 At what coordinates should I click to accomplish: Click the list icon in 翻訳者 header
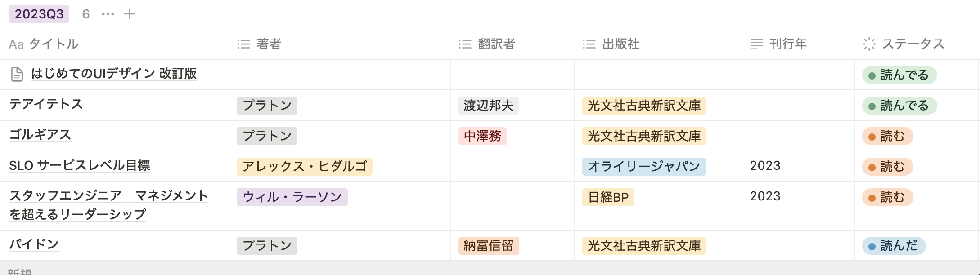coord(465,44)
